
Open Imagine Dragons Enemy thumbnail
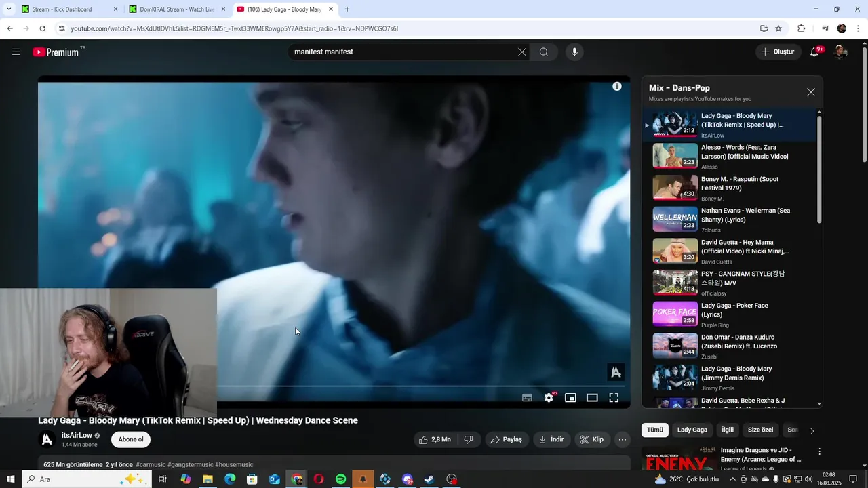pyautogui.click(x=678, y=458)
